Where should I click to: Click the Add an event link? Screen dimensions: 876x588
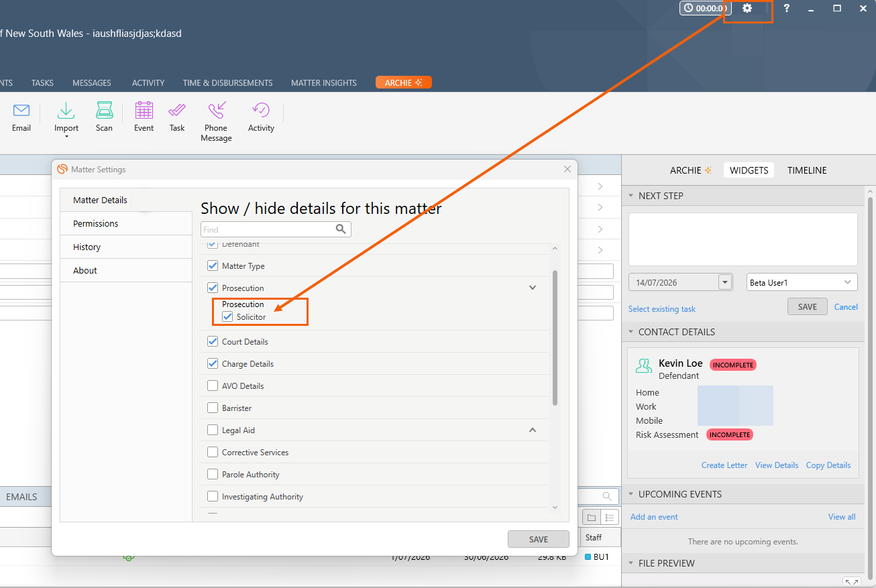654,517
